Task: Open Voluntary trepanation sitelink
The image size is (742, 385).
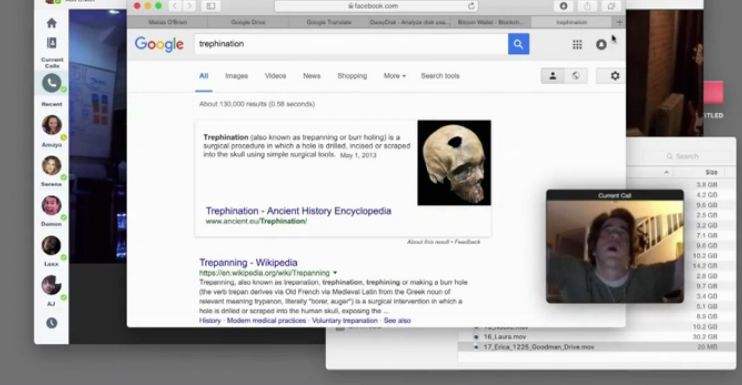Action: 344,321
